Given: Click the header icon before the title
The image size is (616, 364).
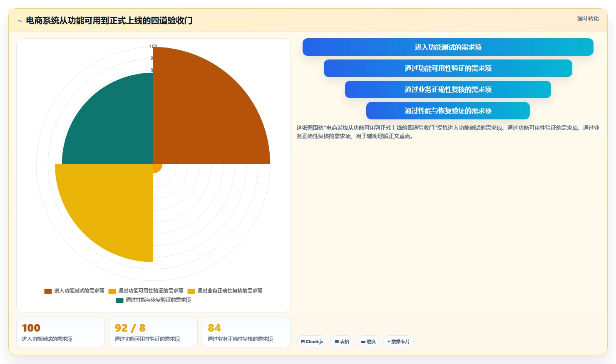Looking at the screenshot, I should coord(20,21).
